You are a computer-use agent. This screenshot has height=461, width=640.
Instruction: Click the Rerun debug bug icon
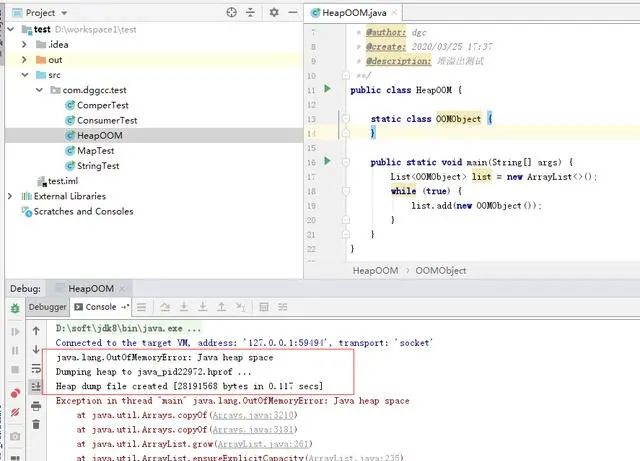14,308
